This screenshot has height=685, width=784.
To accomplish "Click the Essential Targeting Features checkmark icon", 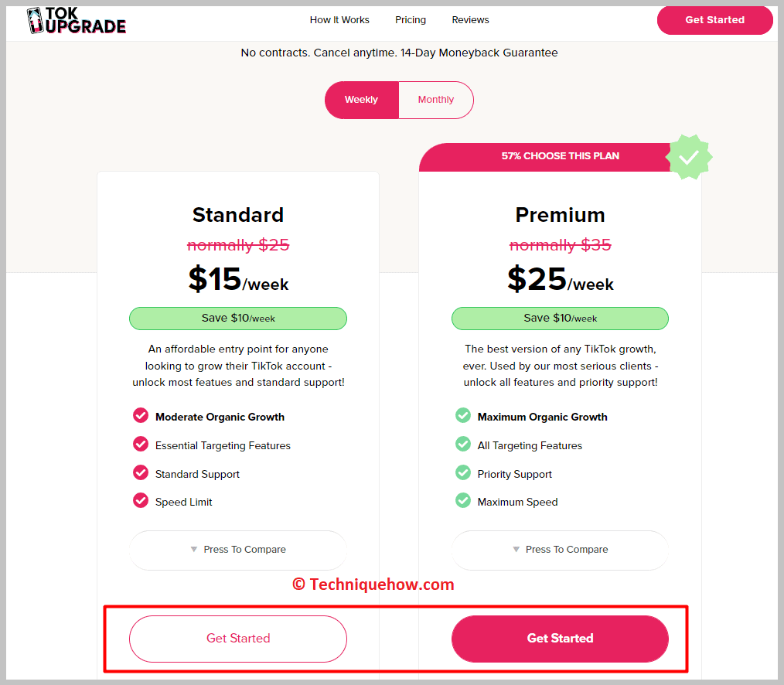I will 141,444.
